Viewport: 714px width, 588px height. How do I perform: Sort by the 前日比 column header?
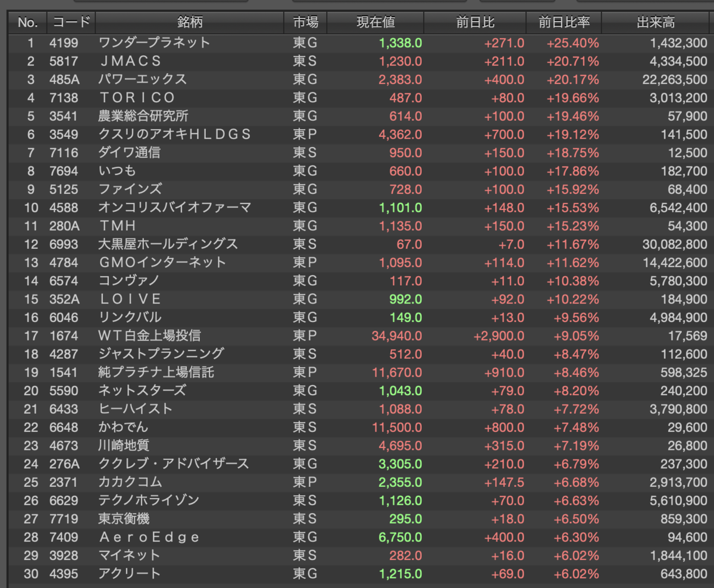click(x=475, y=23)
